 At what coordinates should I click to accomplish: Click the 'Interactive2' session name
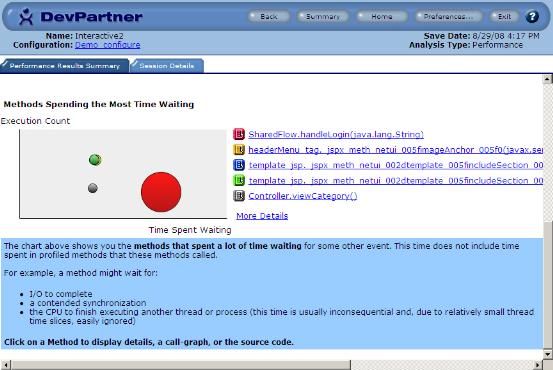pos(99,36)
